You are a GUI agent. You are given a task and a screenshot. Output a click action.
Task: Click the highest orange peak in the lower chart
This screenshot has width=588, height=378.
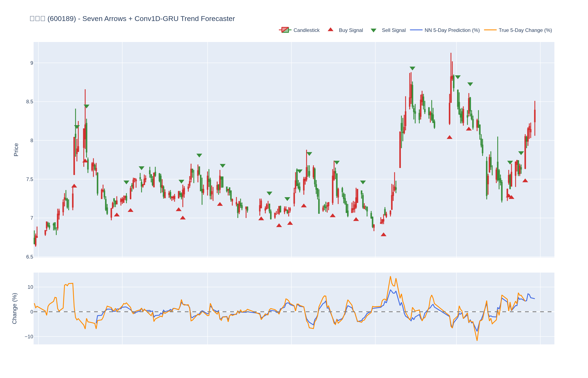tap(390, 277)
